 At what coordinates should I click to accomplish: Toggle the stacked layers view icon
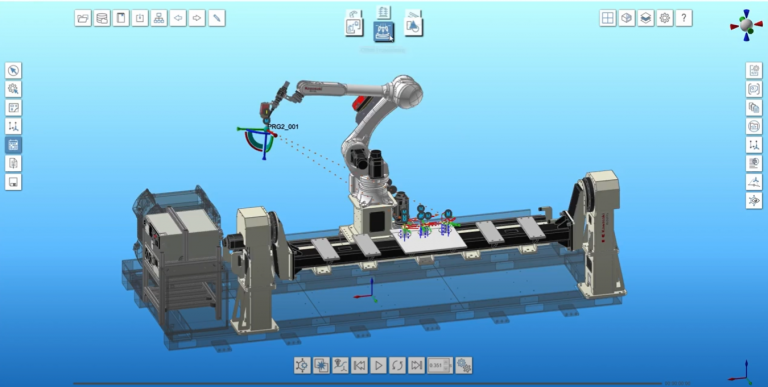646,18
